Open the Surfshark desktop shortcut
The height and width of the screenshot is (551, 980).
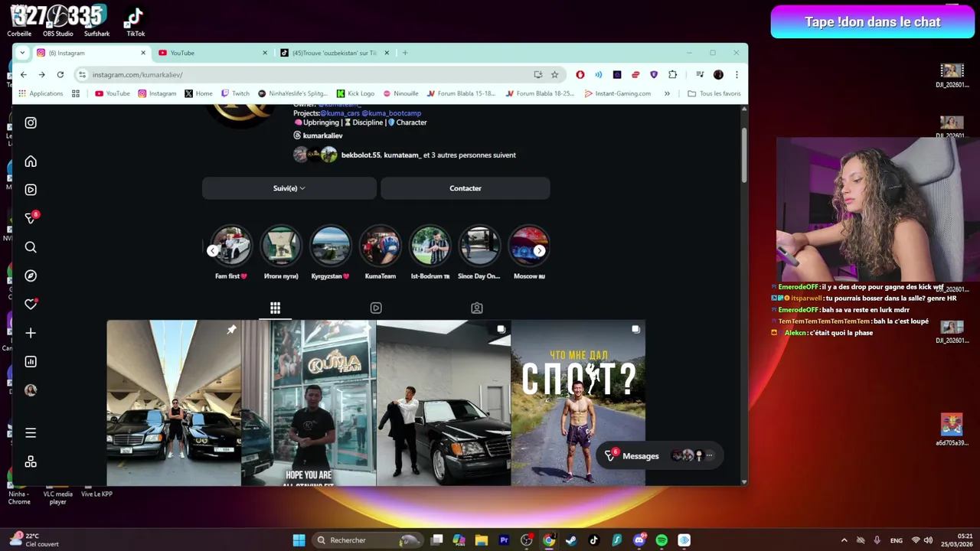(96, 21)
